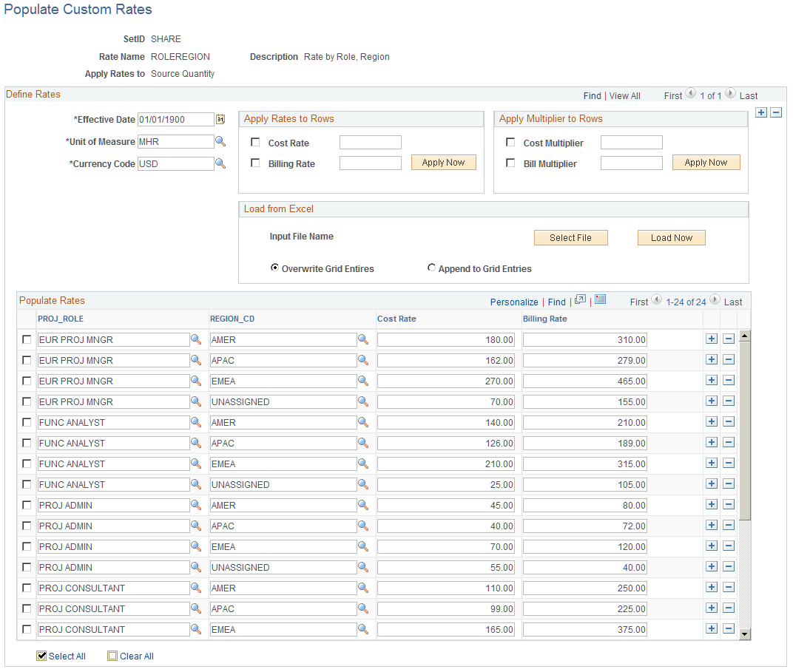Click View All in the Define Rates header

tap(625, 95)
